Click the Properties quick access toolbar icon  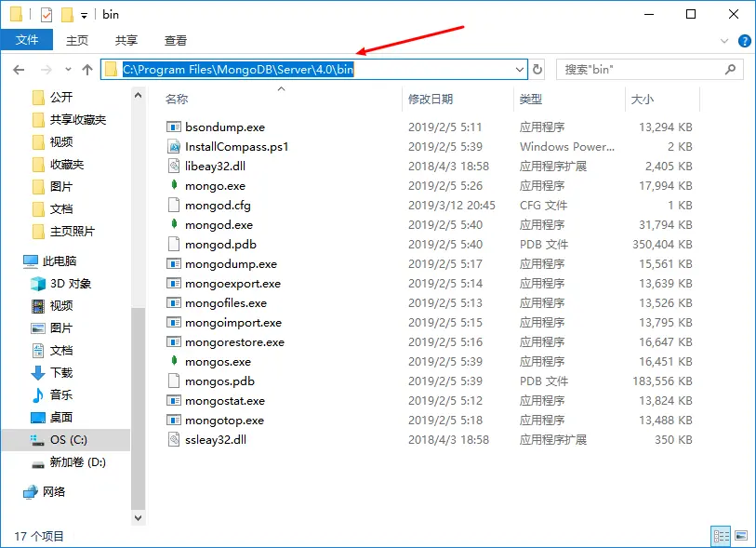click(46, 15)
